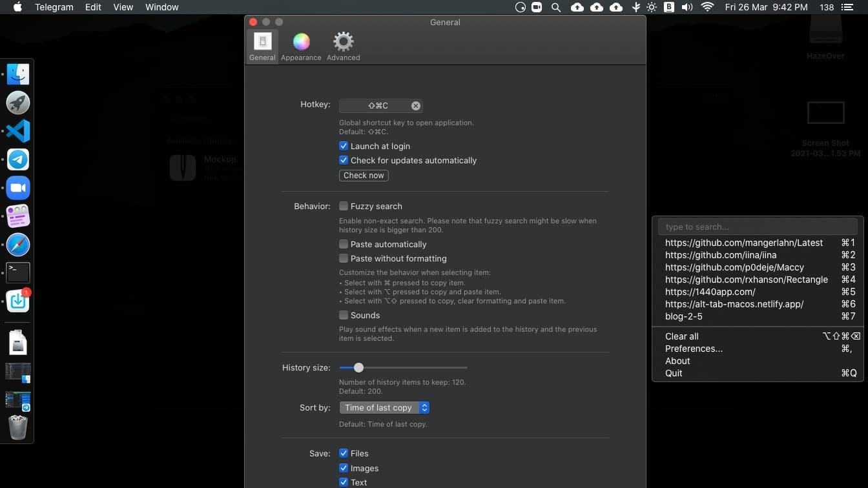Toggle the Text save checkbox
This screenshot has height=488, width=868.
click(344, 482)
